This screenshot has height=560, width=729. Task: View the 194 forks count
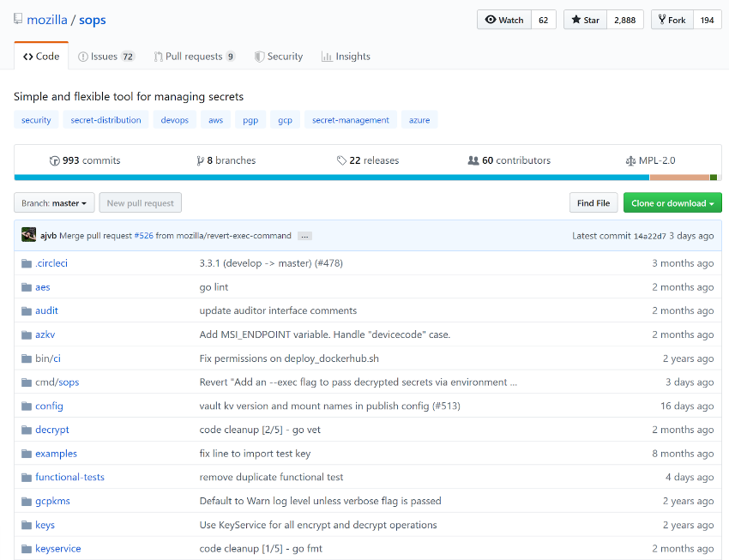tap(708, 20)
